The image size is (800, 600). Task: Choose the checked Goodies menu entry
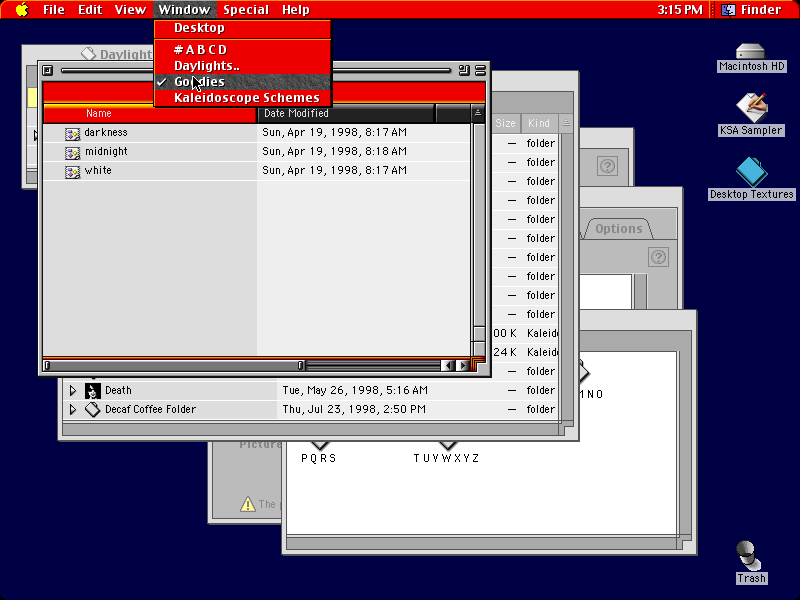pos(242,82)
